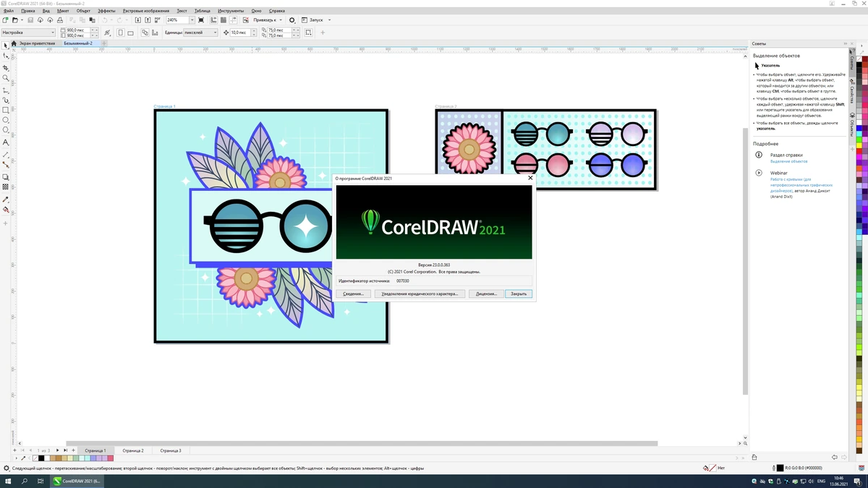Select the Color Eyedropper tool
Image resolution: width=868 pixels, height=488 pixels.
(6, 200)
